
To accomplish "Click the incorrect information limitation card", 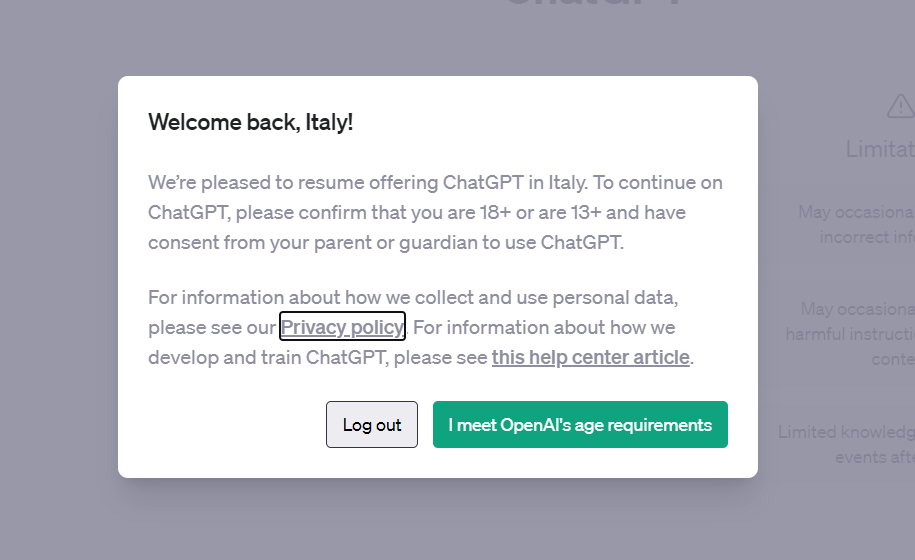I will 856,225.
